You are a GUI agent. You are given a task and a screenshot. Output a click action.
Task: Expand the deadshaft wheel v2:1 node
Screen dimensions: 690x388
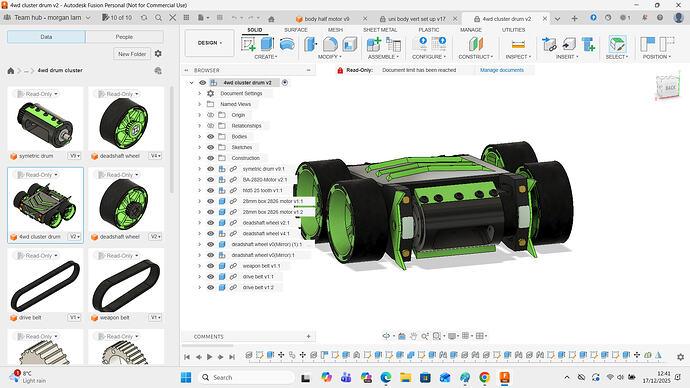click(x=199, y=223)
